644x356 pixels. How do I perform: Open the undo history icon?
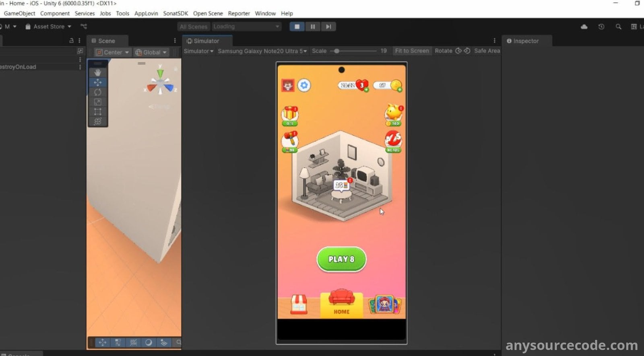(x=601, y=27)
